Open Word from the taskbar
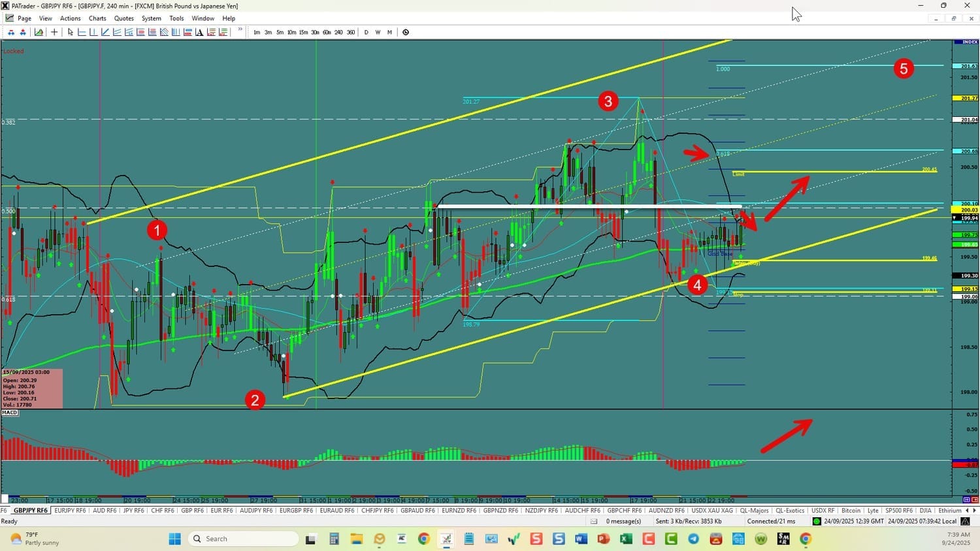Screen dimensions: 980x551 581,539
